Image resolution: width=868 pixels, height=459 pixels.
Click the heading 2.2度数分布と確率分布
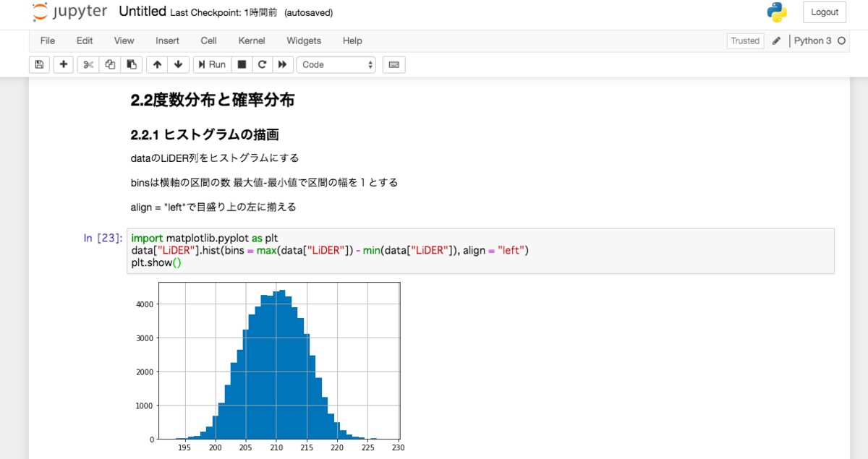click(x=213, y=100)
